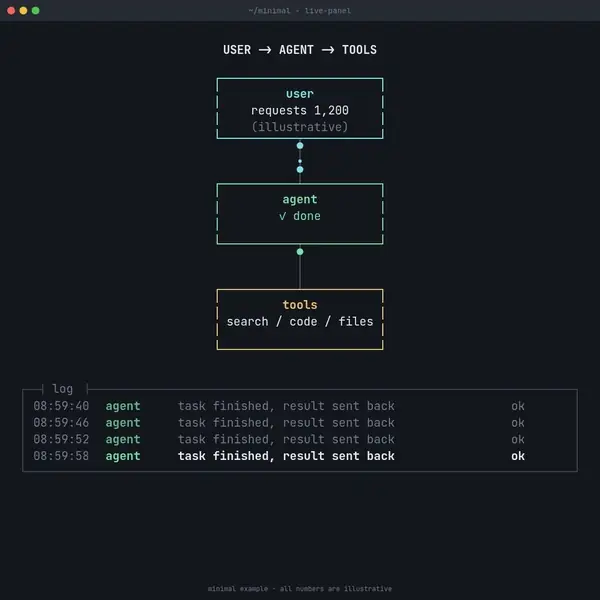Click the connector dot just below the agent box
The image size is (600, 600).
click(300, 252)
